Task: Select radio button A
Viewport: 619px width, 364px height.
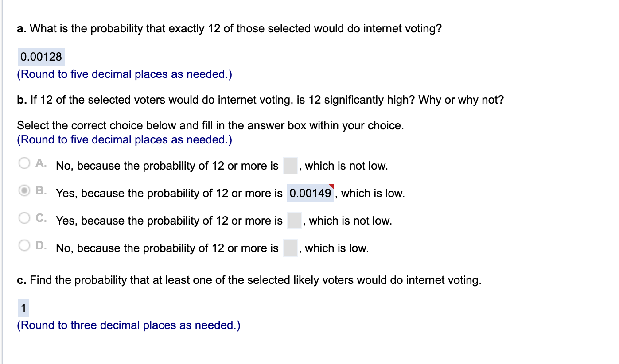Action: click(25, 163)
